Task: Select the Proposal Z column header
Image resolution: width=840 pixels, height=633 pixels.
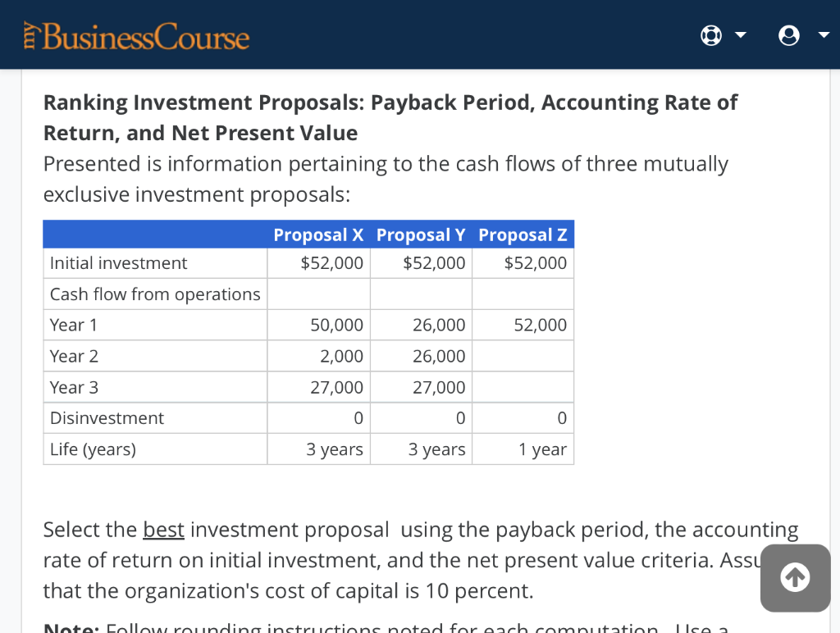Action: pyautogui.click(x=523, y=235)
